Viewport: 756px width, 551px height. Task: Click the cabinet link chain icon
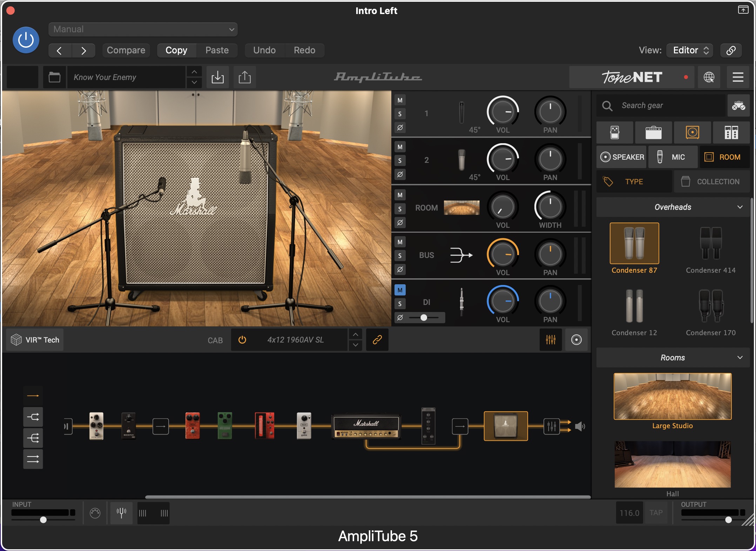(x=377, y=340)
